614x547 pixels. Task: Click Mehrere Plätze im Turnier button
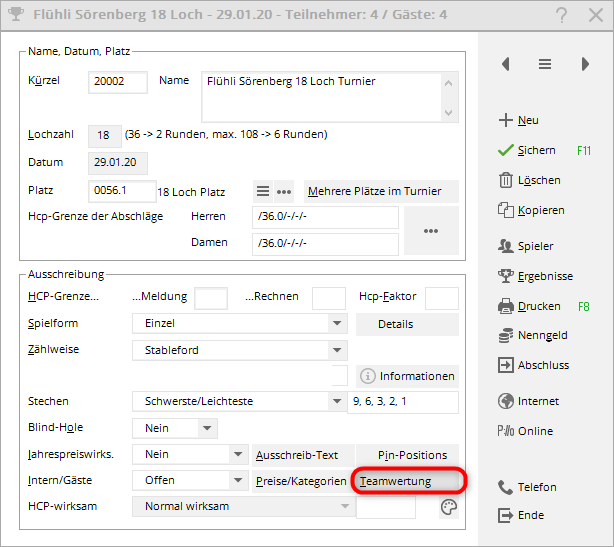(x=380, y=191)
